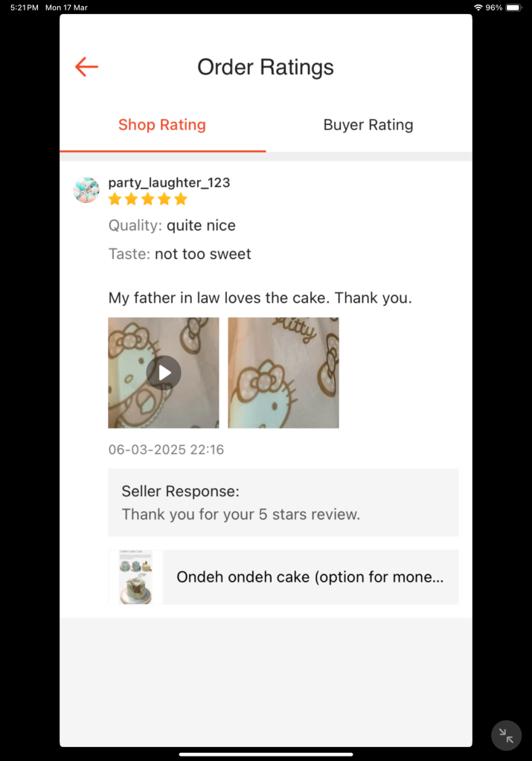This screenshot has height=761, width=532.
Task: Tap the orange back arrow
Action: tap(86, 67)
